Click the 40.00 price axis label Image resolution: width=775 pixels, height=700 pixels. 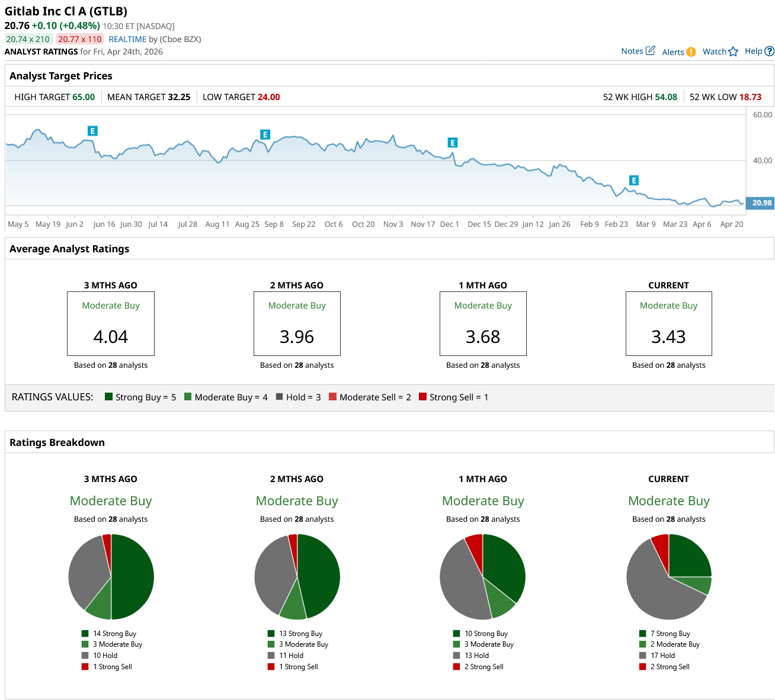763,160
